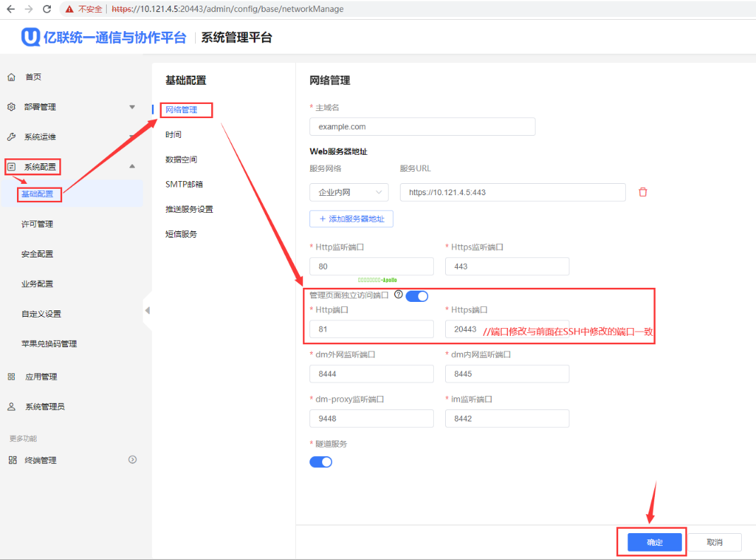Collapse the 系统配置 menu arrow
Viewport: 756px width, 560px height.
[x=132, y=167]
